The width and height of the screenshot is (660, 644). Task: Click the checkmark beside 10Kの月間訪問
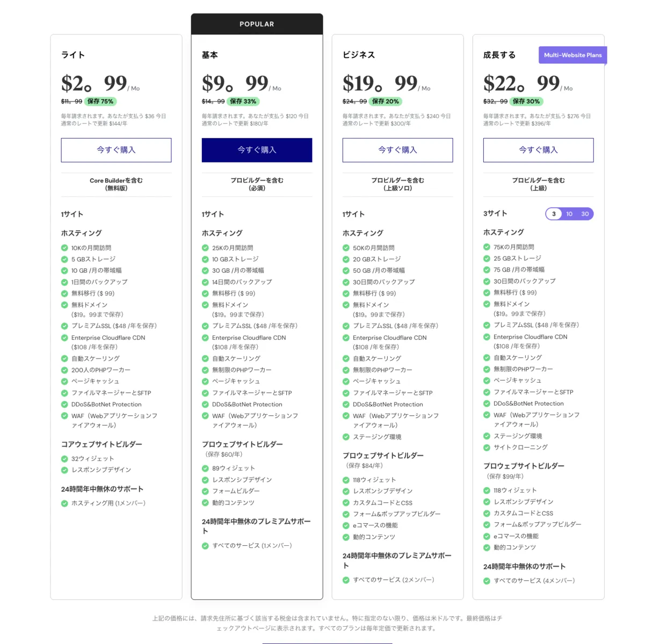(x=64, y=248)
